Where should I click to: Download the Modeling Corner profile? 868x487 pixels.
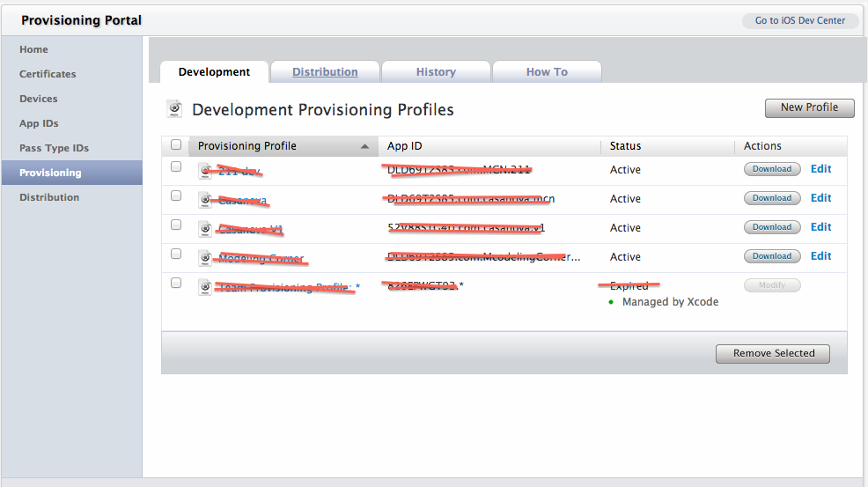[x=772, y=256]
